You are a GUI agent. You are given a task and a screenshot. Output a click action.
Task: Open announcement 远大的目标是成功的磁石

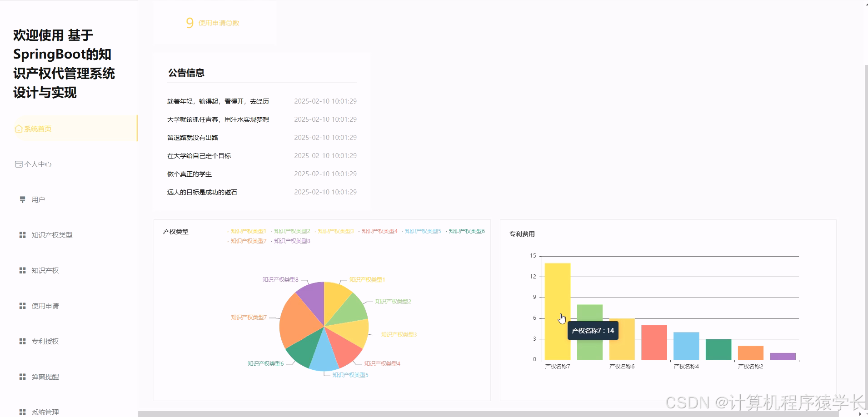pos(202,192)
